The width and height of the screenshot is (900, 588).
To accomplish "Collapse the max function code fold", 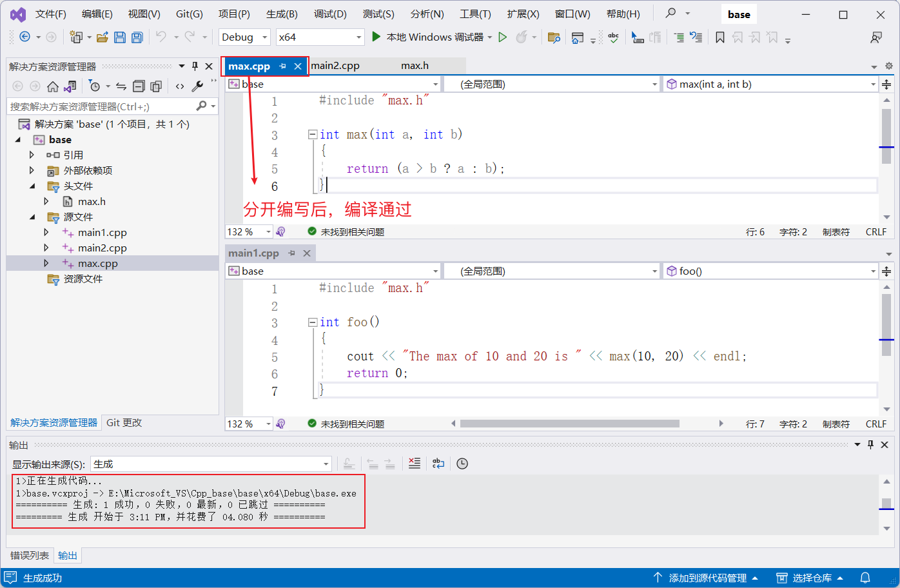I will click(313, 134).
